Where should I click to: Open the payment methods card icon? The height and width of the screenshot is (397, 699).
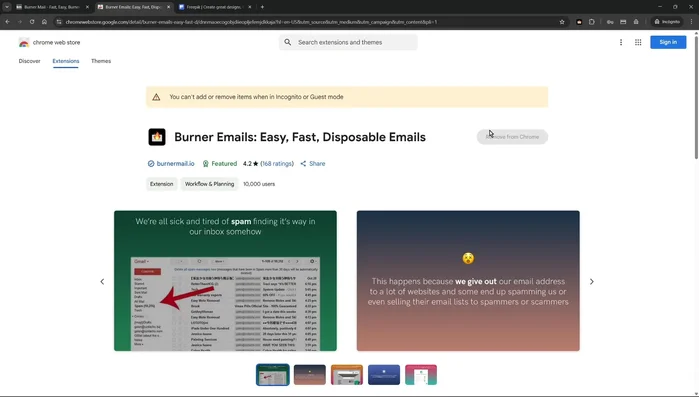623,22
